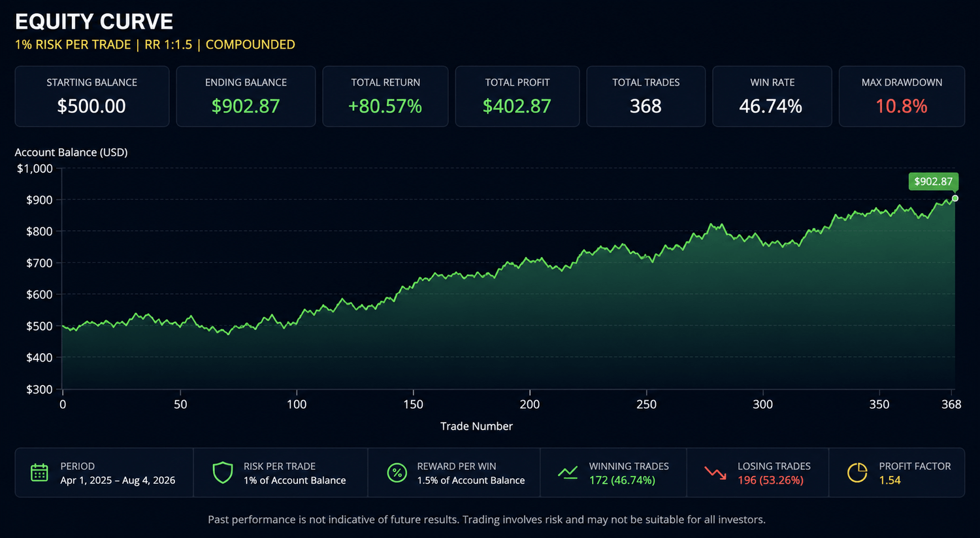
Task: Select the Max Drawdown 10.8% card
Action: pyautogui.click(x=902, y=96)
